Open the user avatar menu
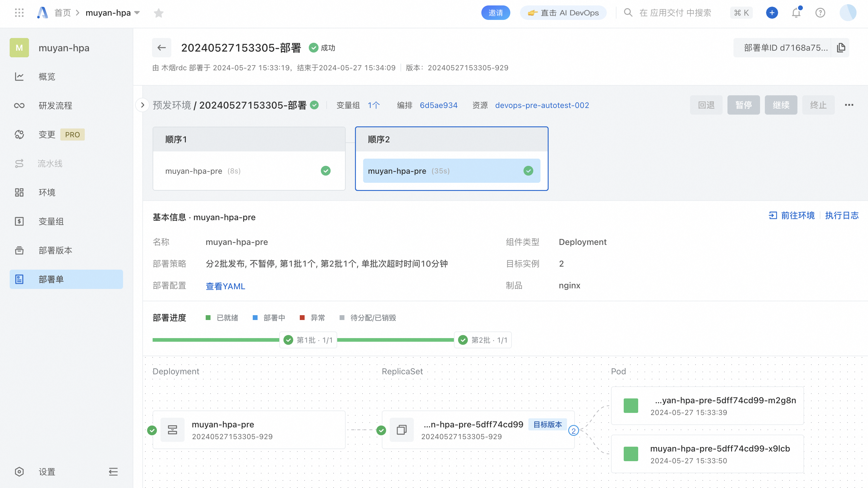 848,13
